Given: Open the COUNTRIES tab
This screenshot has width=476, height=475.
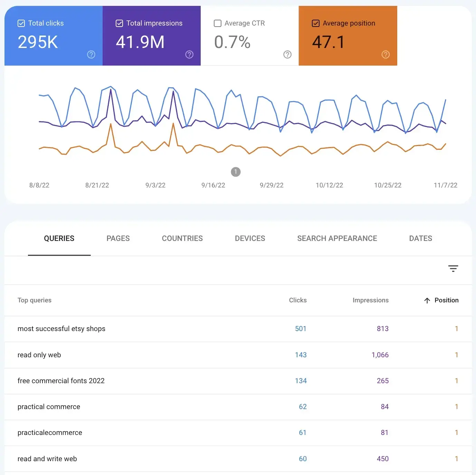Looking at the screenshot, I should 182,238.
